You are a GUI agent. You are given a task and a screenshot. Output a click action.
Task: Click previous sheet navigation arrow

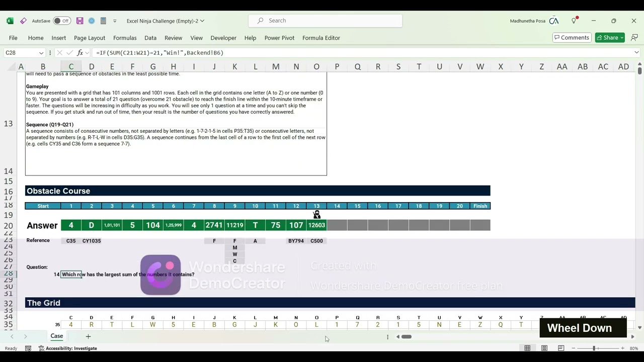tap(12, 336)
